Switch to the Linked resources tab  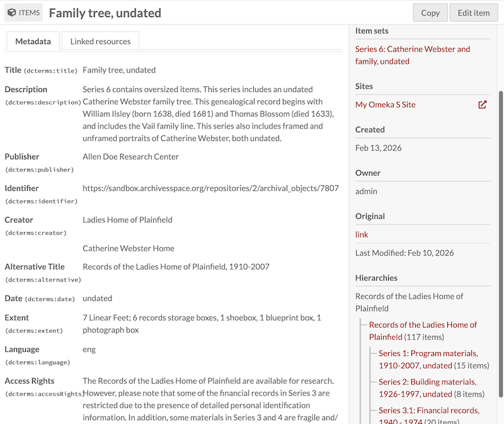tap(100, 40)
